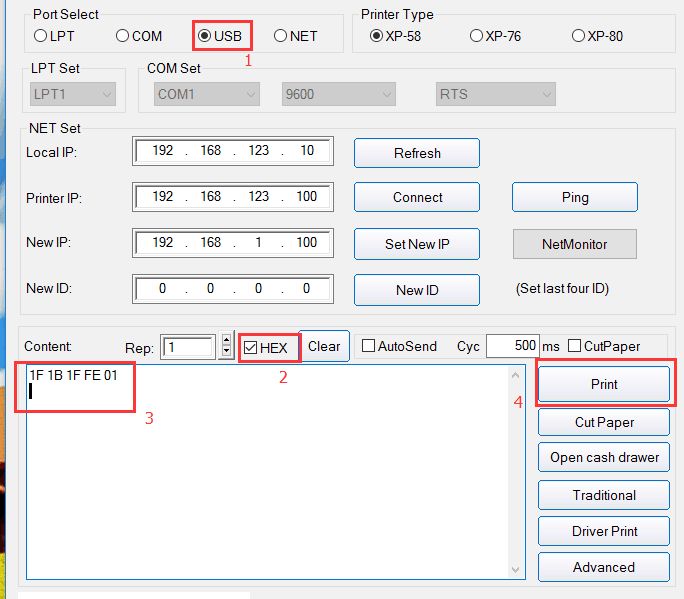Enable the AutoSend checkbox
The image size is (684, 599).
pos(368,346)
